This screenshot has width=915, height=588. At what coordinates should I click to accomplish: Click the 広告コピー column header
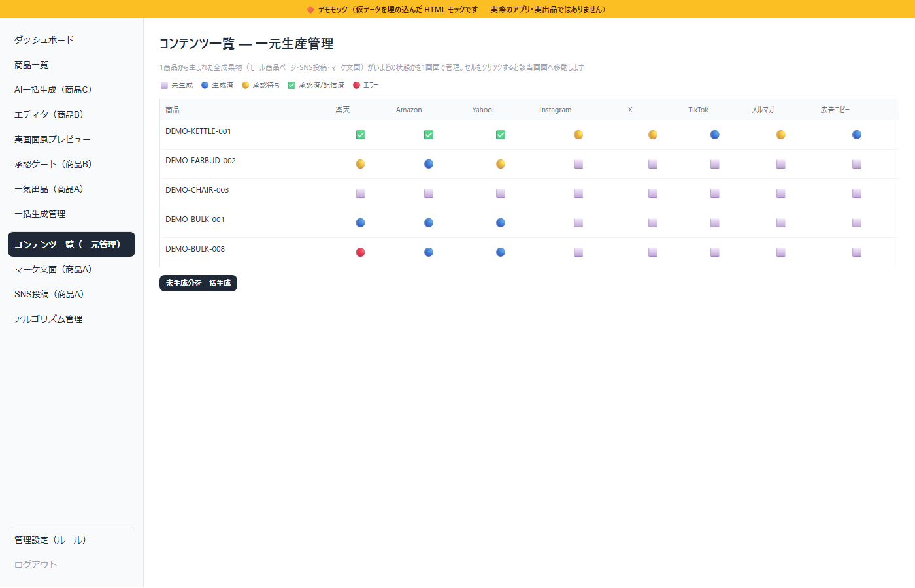835,110
